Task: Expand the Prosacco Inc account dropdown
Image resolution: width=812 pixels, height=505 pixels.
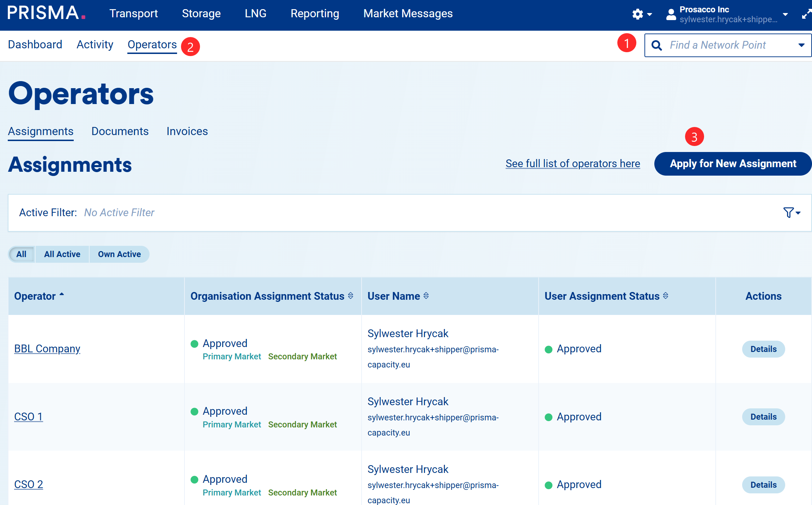Action: [786, 14]
